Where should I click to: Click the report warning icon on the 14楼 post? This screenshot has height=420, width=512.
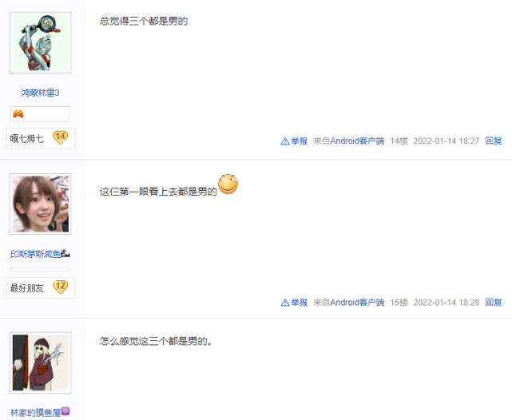(285, 141)
